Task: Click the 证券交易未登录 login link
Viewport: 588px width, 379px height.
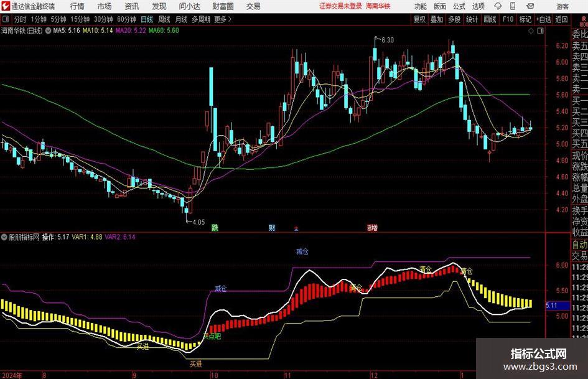Action: point(340,6)
